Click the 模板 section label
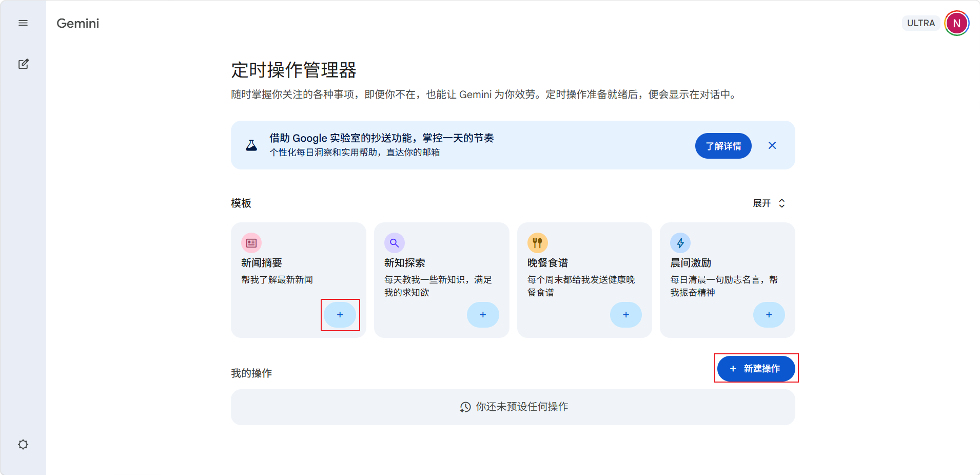The image size is (980, 475). tap(241, 203)
